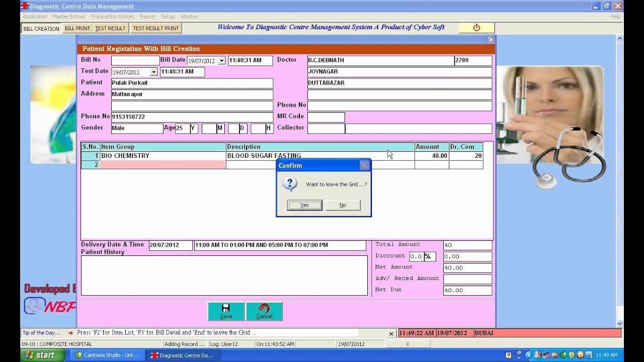Open the Master Entries menu
The image size is (644, 362).
tap(69, 17)
